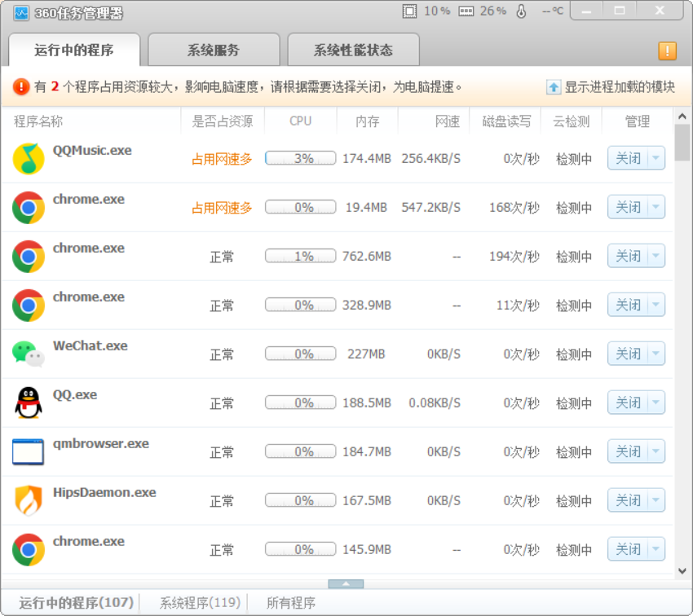
Task: Click the QQ.exe penguin icon
Action: [29, 403]
